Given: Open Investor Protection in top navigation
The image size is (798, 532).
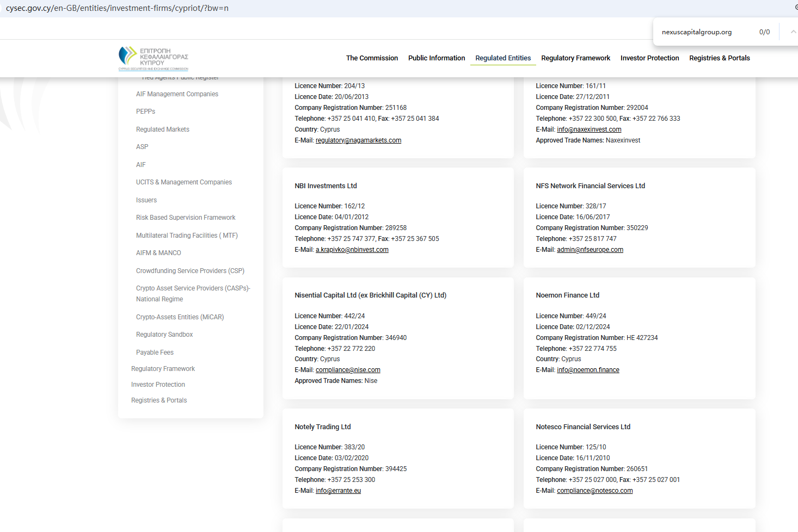Looking at the screenshot, I should click(x=649, y=58).
